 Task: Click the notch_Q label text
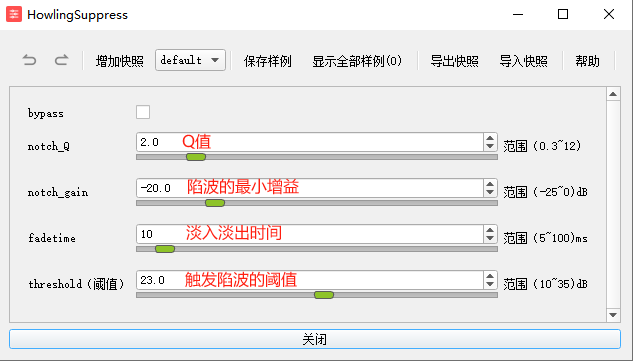pyautogui.click(x=49, y=147)
